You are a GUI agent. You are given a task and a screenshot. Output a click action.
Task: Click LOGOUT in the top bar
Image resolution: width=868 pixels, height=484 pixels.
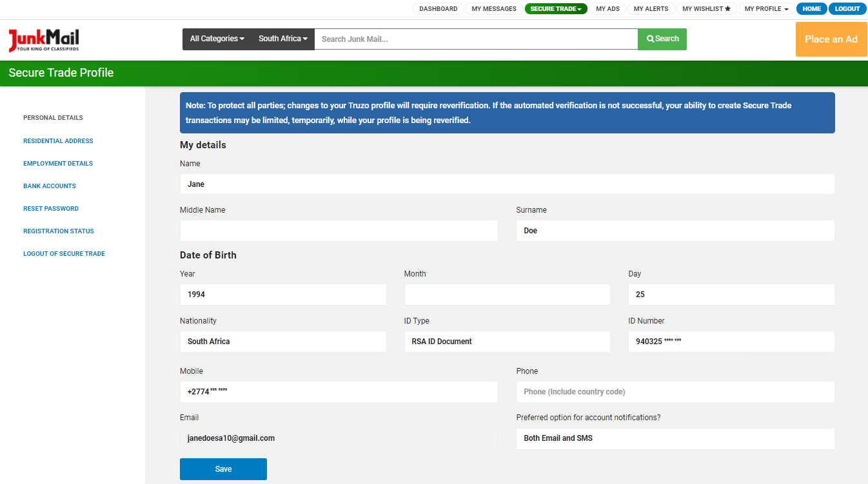tap(847, 8)
